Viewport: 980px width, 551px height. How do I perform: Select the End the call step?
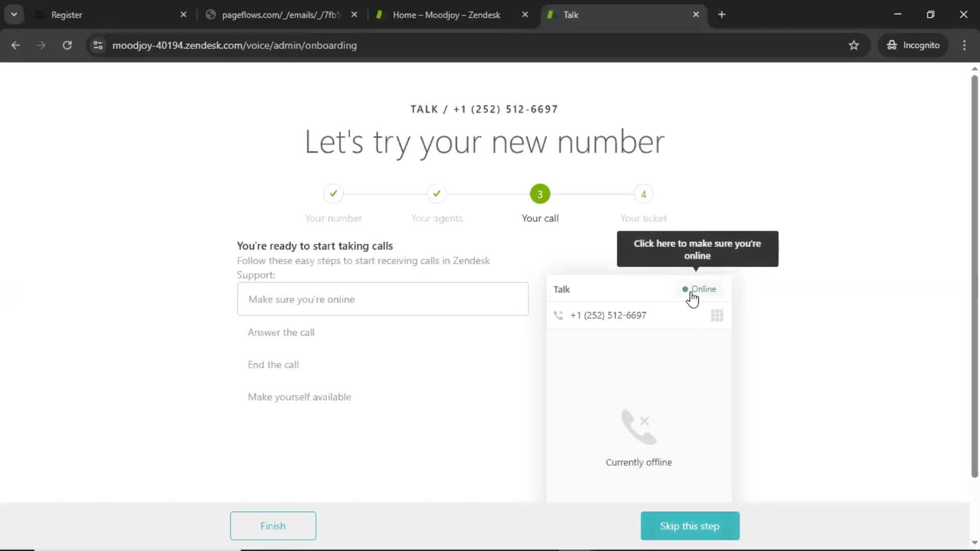(x=274, y=365)
